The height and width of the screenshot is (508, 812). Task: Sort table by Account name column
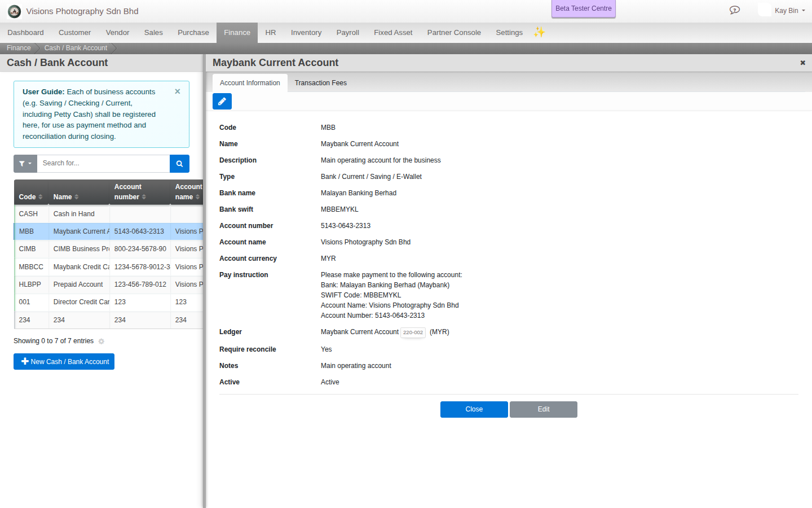click(187, 192)
